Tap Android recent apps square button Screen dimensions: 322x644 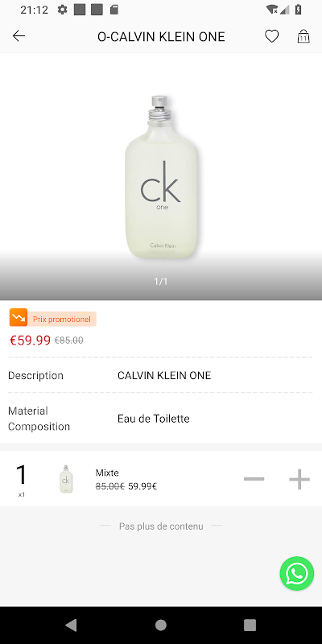coord(250,625)
